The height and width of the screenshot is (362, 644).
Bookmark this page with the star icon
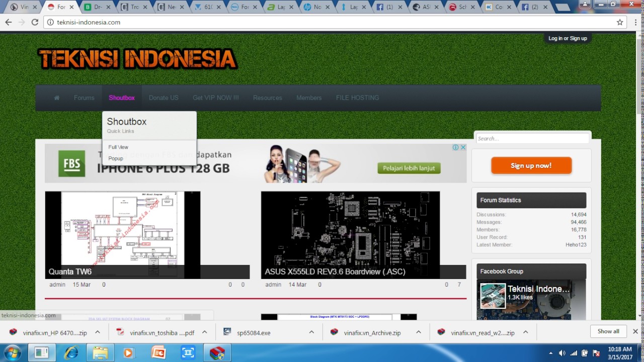click(x=620, y=22)
